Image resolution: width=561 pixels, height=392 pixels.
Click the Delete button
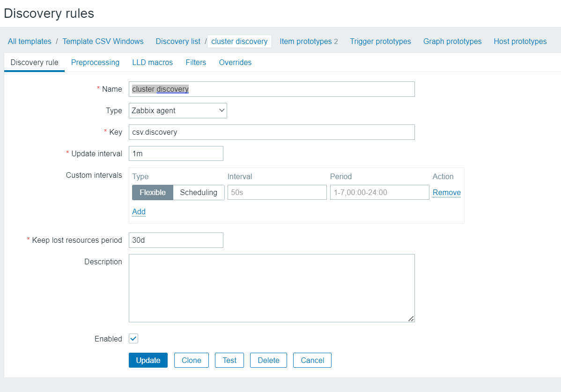pos(268,360)
